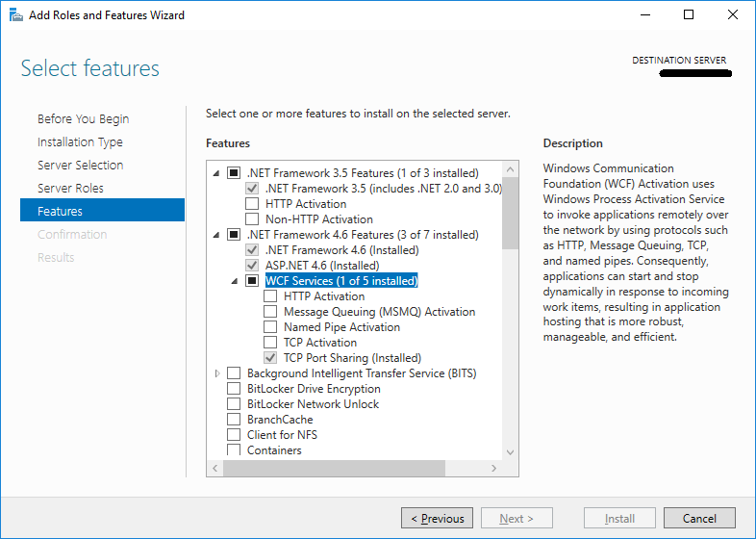Switch to the Installation Type page
Viewport: 756px width, 539px height.
(x=80, y=142)
